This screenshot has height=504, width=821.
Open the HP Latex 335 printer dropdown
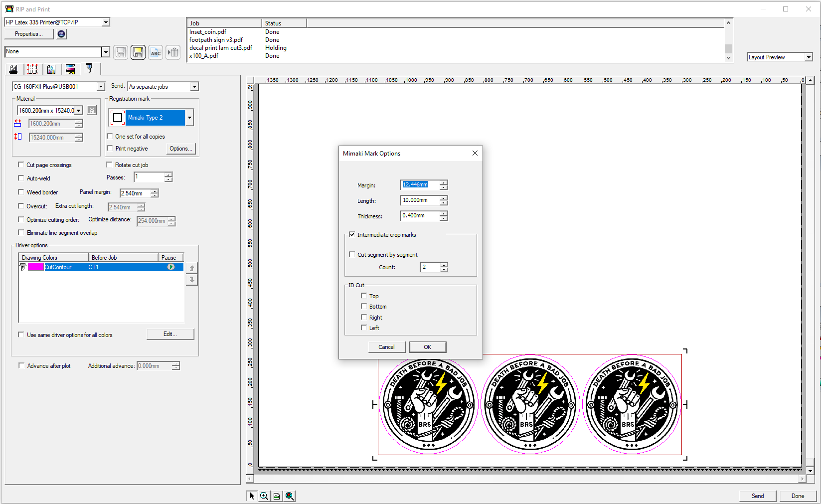106,22
